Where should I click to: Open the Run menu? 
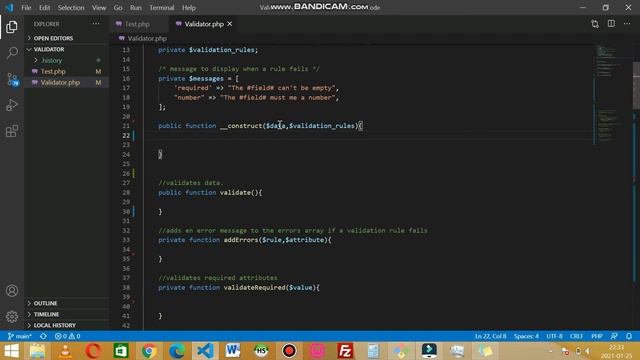(x=136, y=8)
